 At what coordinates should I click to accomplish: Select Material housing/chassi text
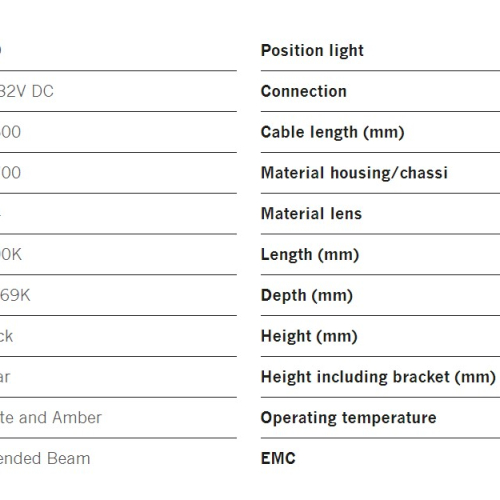coord(354,173)
